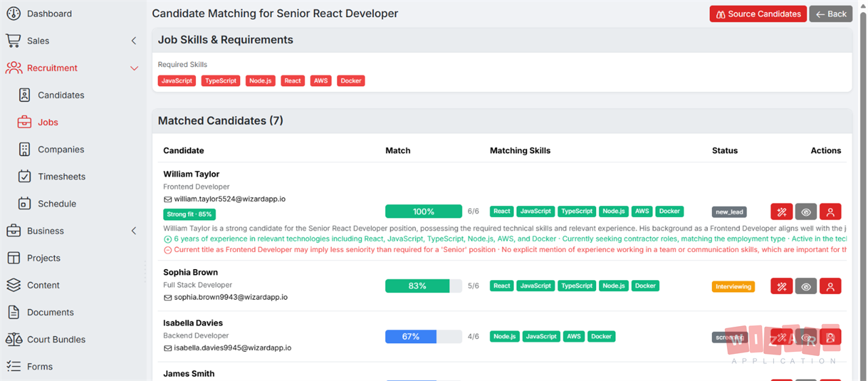Viewport: 868px width, 381px height.
Task: Open Sophia Brown's email link
Action: [231, 297]
